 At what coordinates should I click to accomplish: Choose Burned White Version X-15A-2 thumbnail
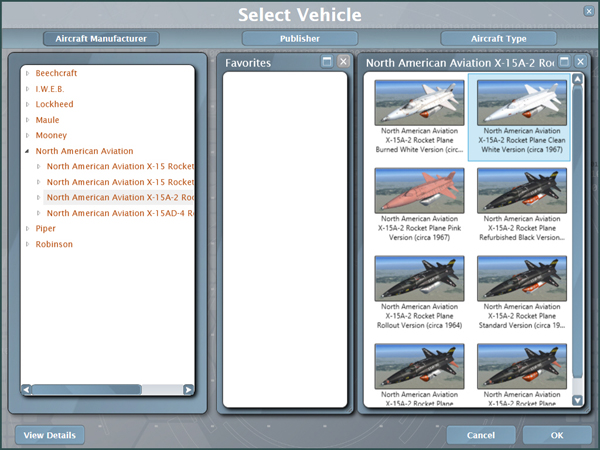click(x=419, y=103)
